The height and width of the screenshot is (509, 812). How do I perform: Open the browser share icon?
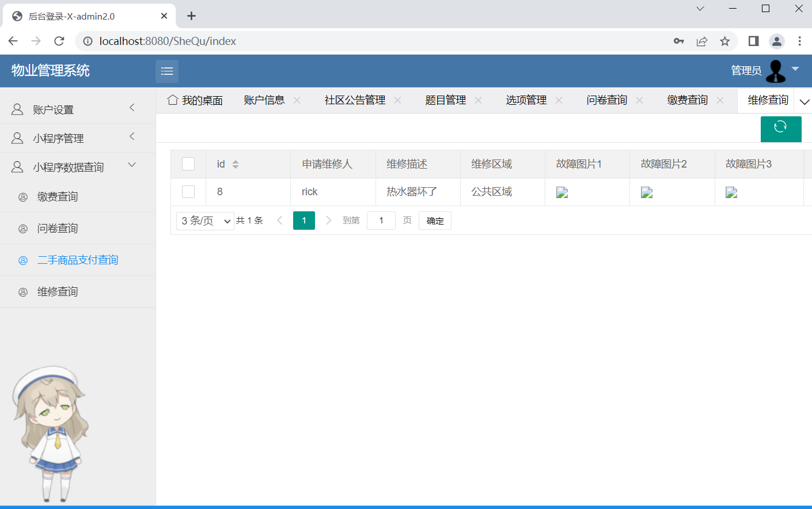701,41
